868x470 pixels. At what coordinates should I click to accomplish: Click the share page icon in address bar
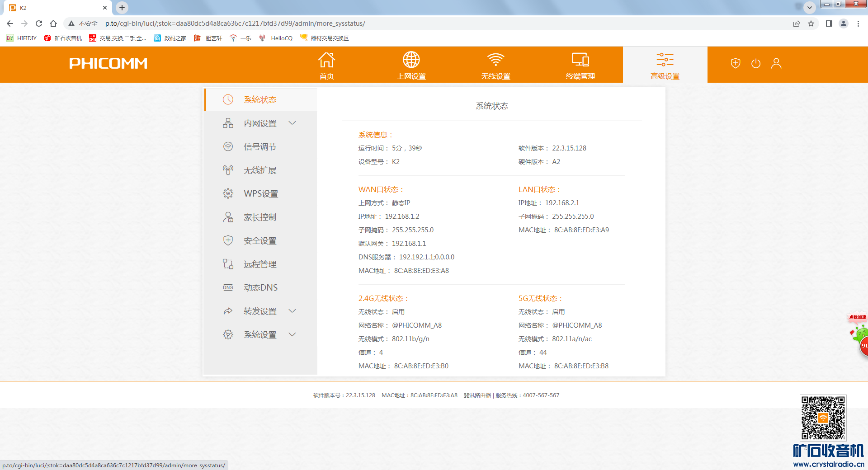click(x=797, y=23)
